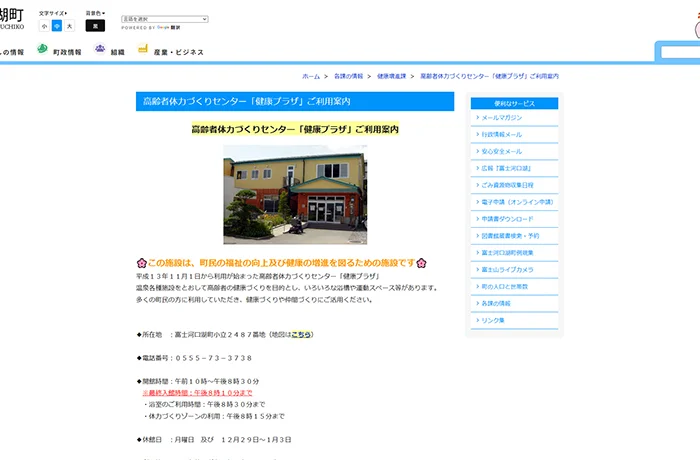Viewport: 700px width, 460px height.
Task: Open the language selection dropdown
Action: [165, 19]
